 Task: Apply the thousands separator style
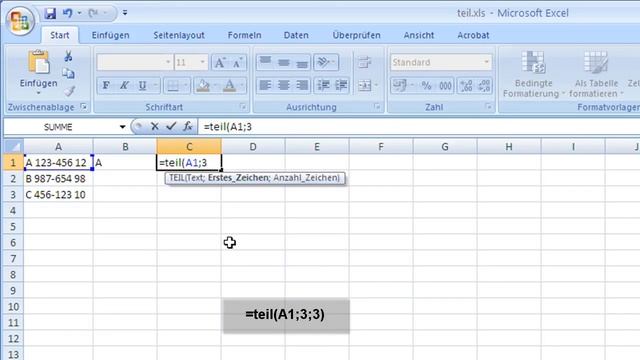(445, 86)
